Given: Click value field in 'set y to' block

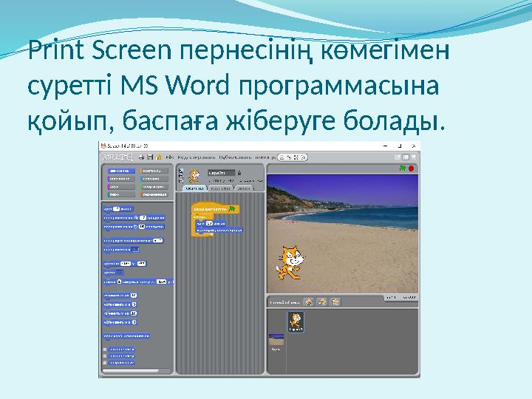Looking at the screenshot, I should click(x=134, y=322).
